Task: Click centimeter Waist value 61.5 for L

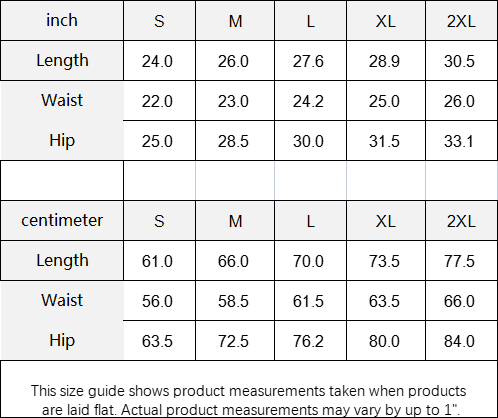Action: coord(310,301)
